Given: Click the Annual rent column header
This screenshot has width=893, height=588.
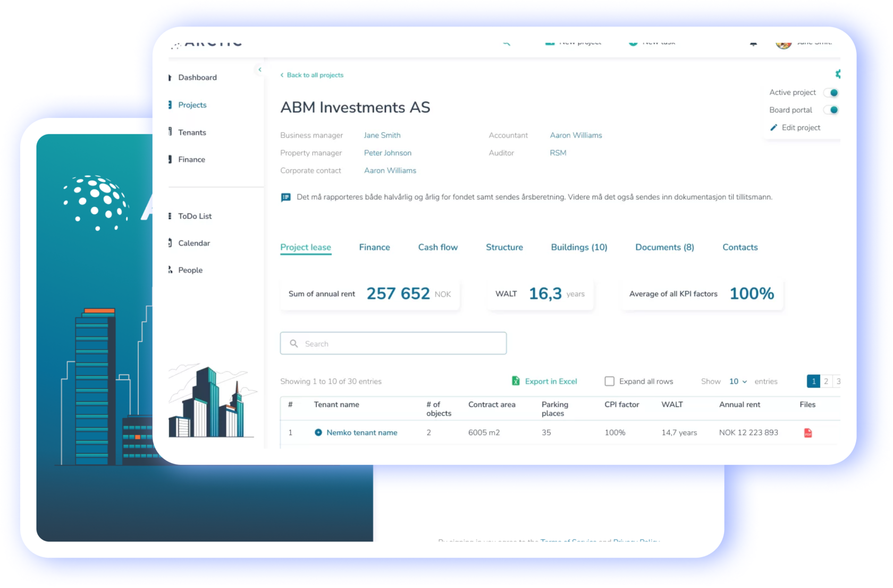Looking at the screenshot, I should click(739, 405).
